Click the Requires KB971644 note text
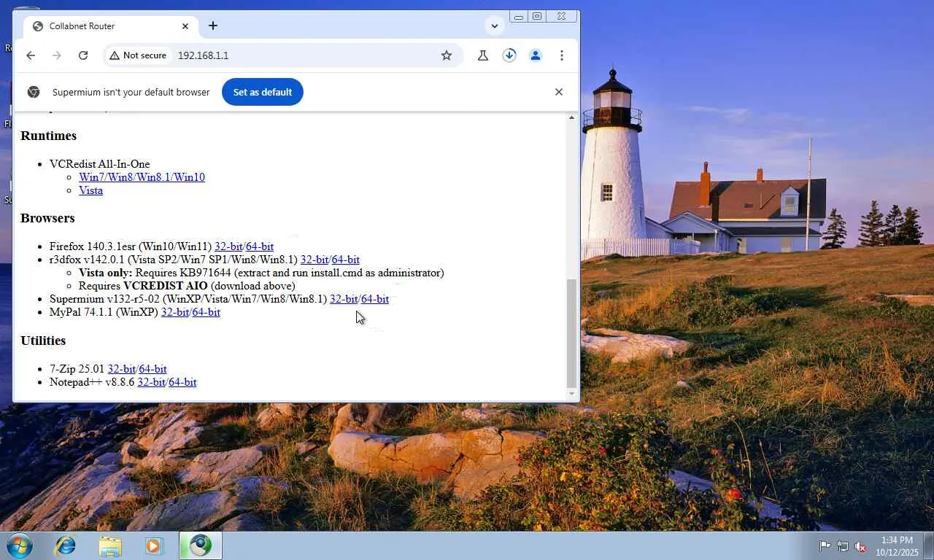The image size is (934, 560). (x=261, y=273)
